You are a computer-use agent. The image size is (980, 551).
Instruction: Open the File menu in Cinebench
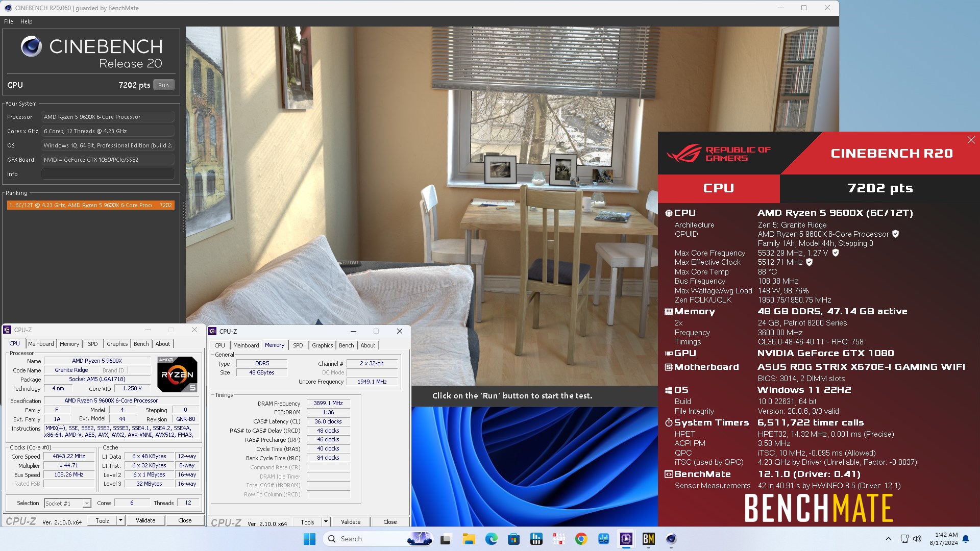point(9,21)
